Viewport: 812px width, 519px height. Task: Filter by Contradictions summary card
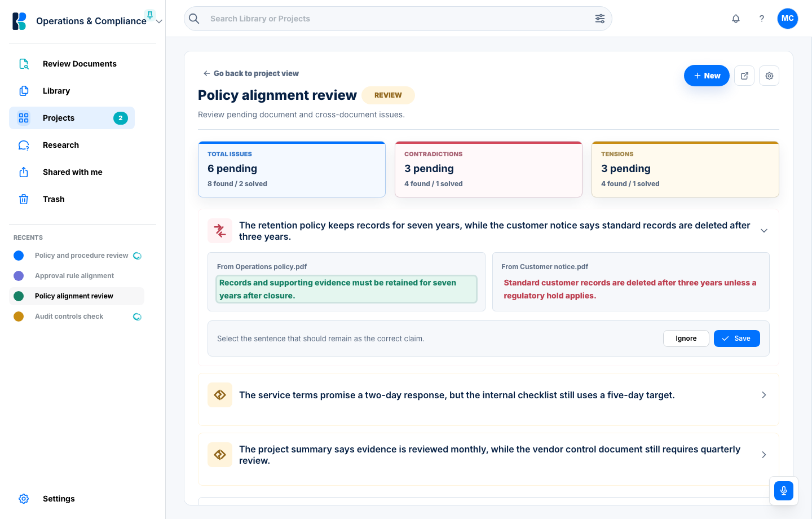click(x=488, y=169)
